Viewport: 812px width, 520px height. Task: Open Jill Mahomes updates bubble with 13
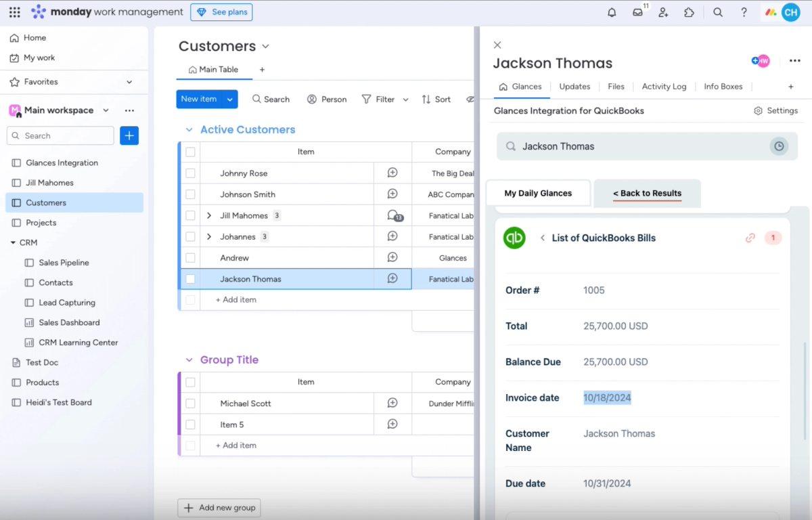394,215
